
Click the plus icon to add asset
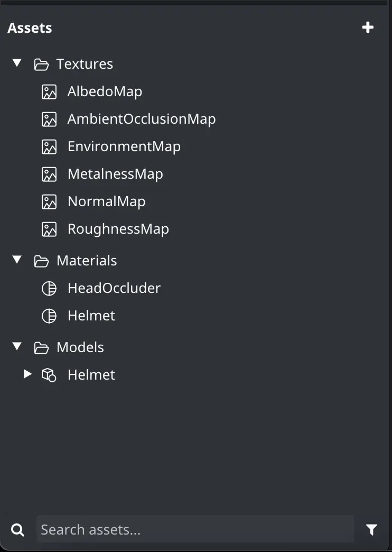368,27
